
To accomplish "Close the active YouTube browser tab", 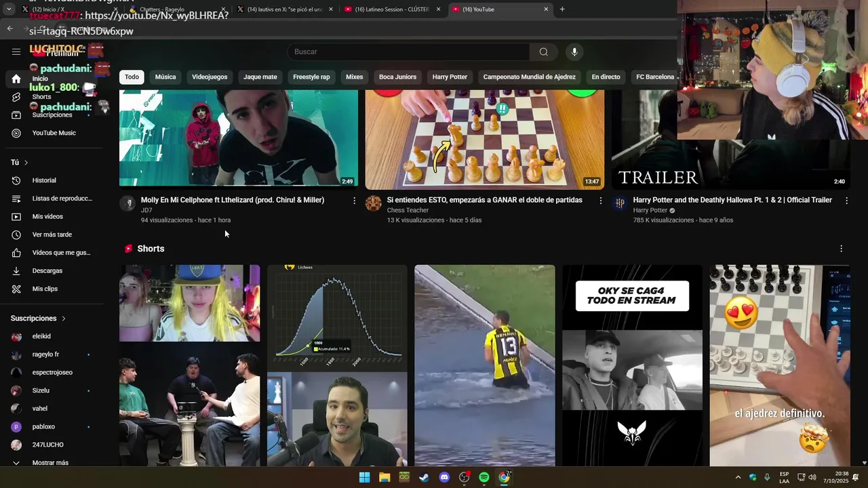I will click(546, 9).
